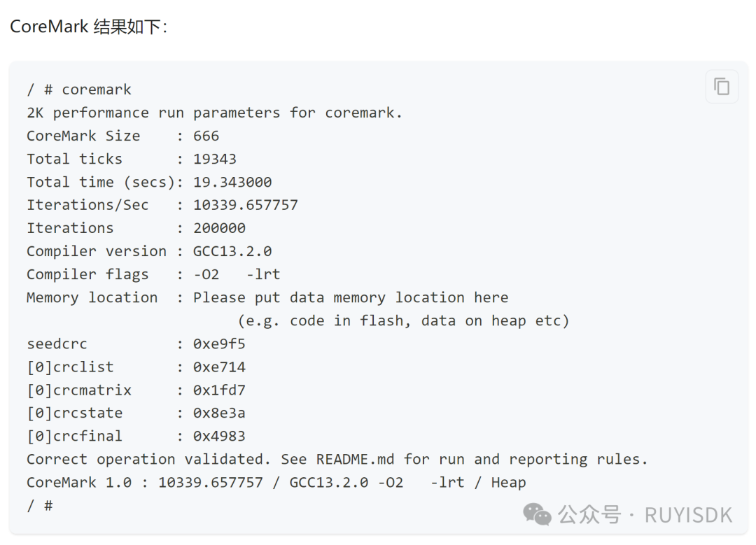
Task: Click the "CoreMark 1.0" summary line
Action: 276,482
